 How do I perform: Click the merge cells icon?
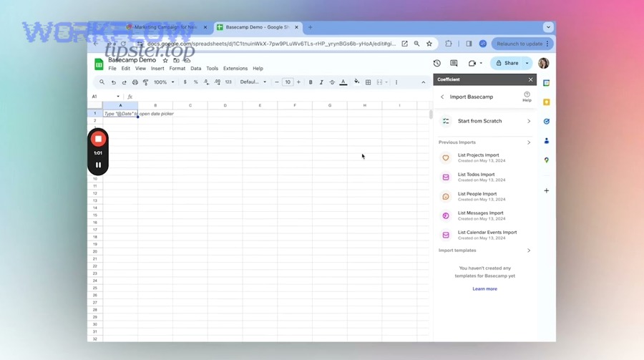(x=379, y=82)
